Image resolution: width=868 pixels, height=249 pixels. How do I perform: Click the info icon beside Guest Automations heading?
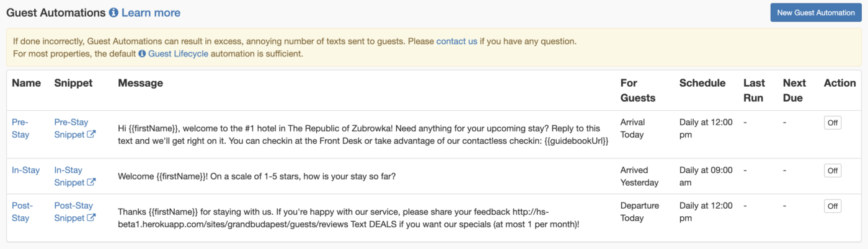pyautogui.click(x=113, y=13)
